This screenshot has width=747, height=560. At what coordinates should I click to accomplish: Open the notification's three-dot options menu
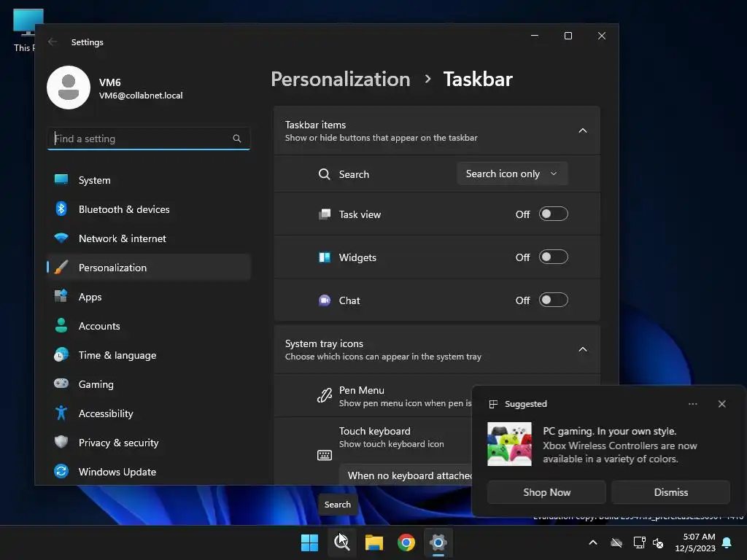tap(693, 404)
